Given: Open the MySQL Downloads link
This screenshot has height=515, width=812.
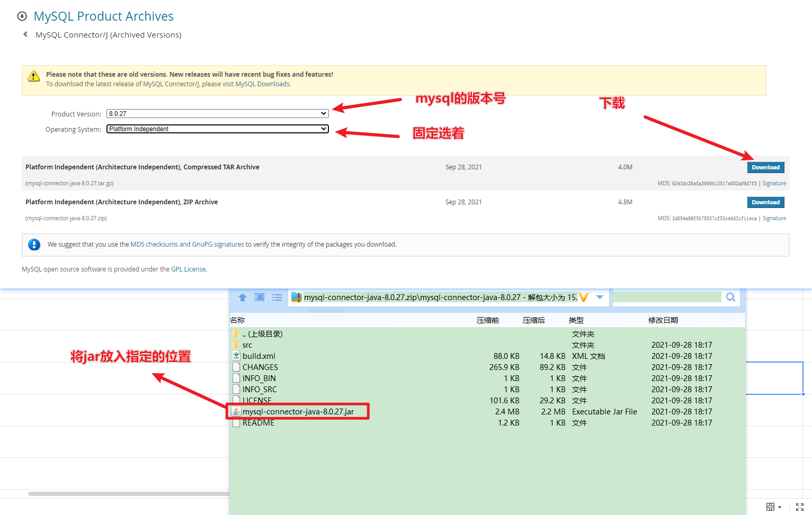Looking at the screenshot, I should tap(263, 84).
